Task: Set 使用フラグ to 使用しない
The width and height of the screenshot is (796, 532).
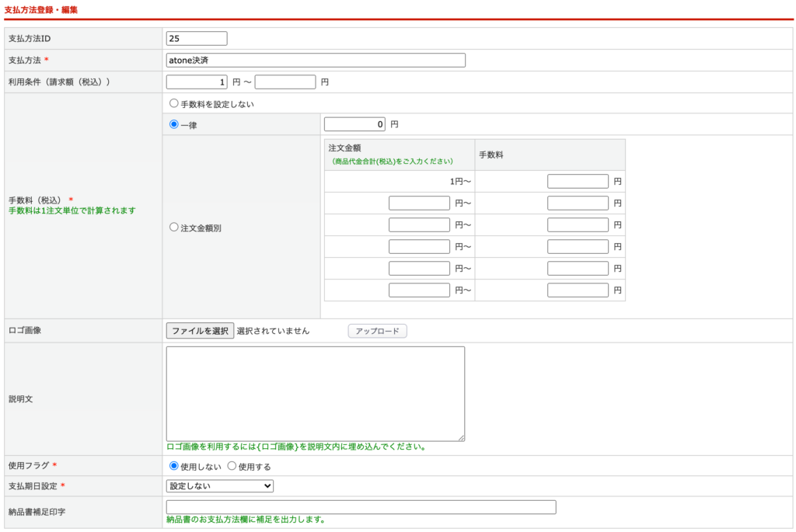Action: click(174, 466)
